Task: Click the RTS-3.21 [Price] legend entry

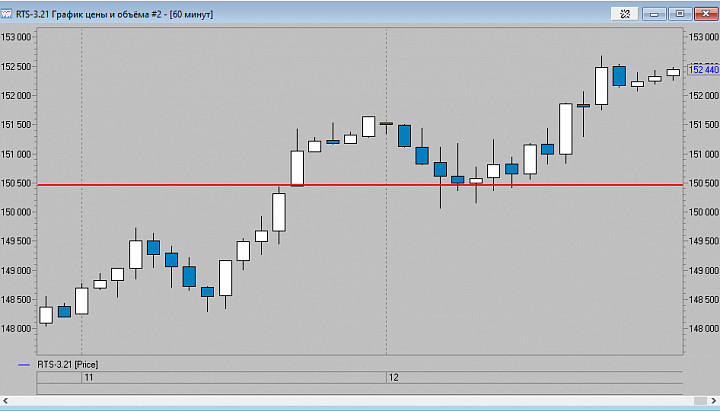Action: coord(68,365)
